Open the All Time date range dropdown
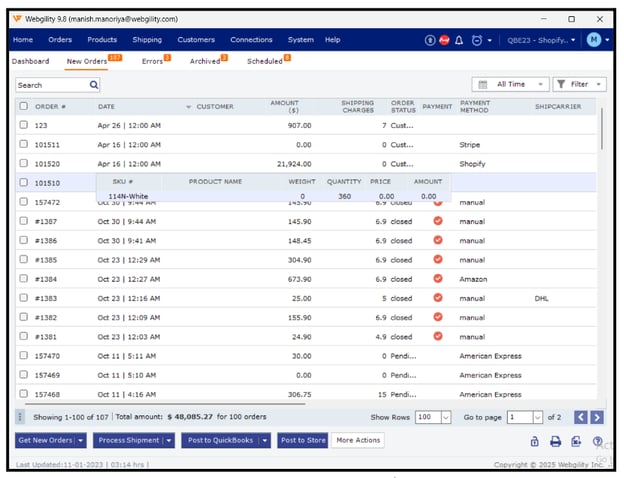 (x=510, y=85)
